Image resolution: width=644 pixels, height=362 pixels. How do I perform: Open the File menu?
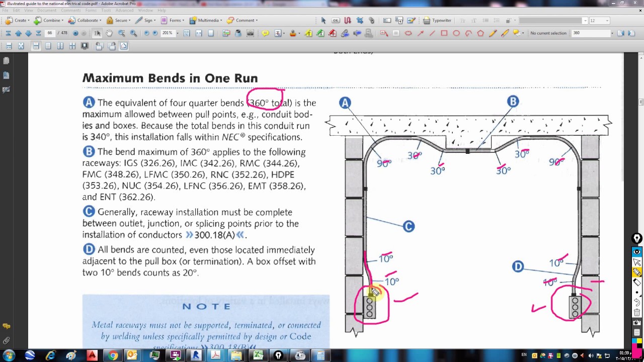click(4, 11)
